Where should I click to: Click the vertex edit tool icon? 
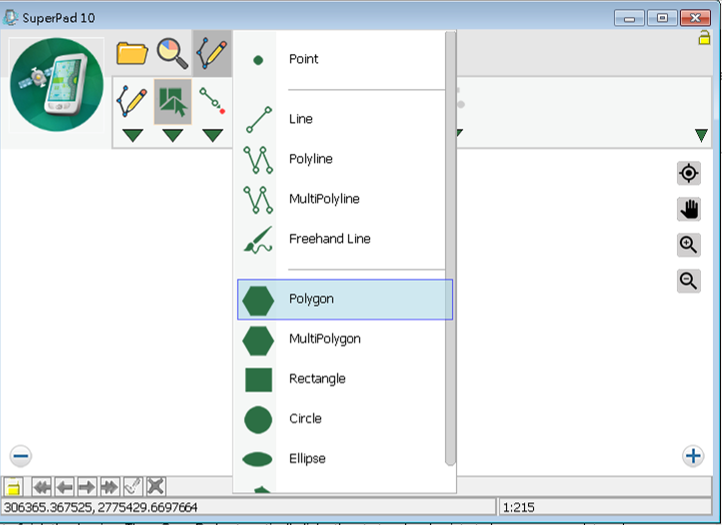pos(211,100)
